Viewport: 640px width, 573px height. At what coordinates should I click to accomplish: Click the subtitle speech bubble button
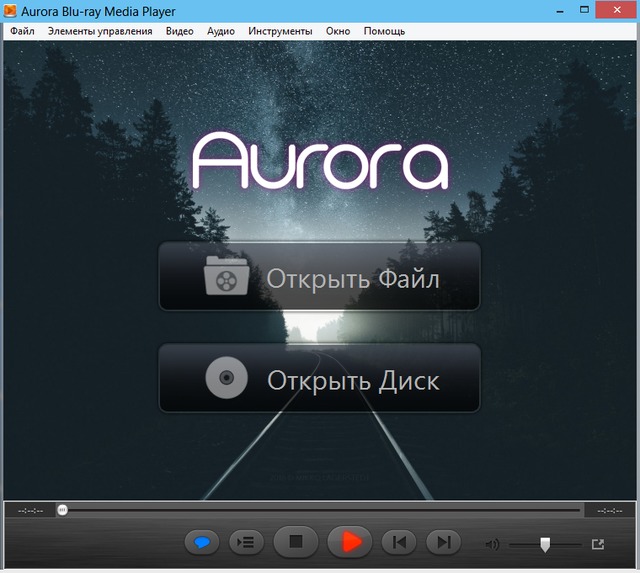click(202, 542)
